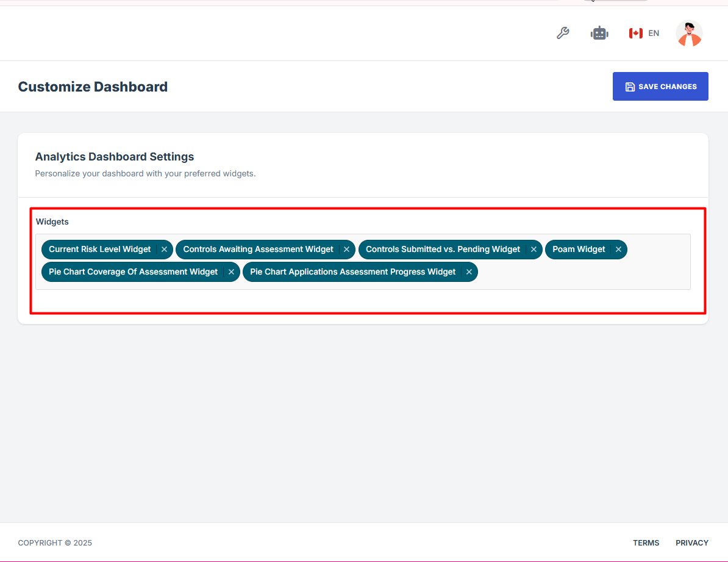This screenshot has height=562, width=728.
Task: Click the Canadian flag icon
Action: (636, 34)
